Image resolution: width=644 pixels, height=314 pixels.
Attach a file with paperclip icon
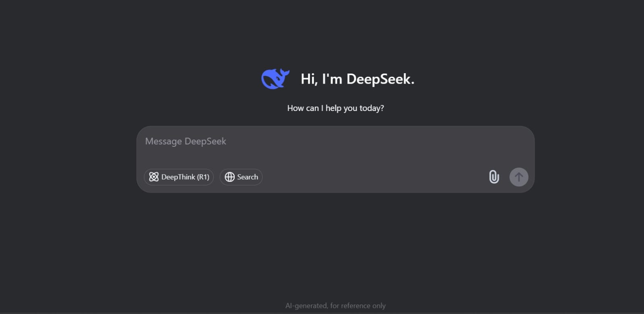[494, 177]
